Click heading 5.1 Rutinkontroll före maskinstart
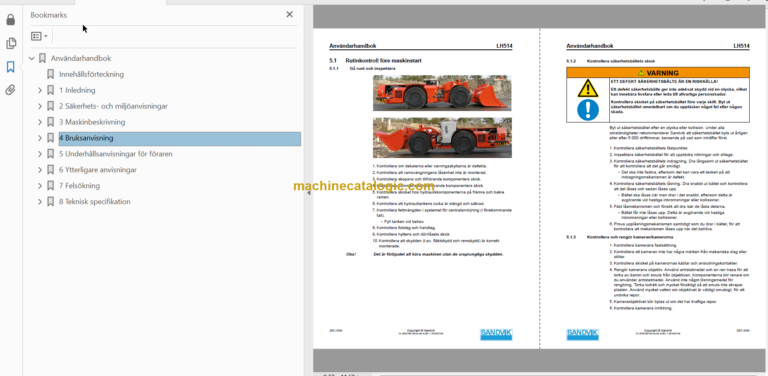This screenshot has height=376, width=768. [375, 61]
